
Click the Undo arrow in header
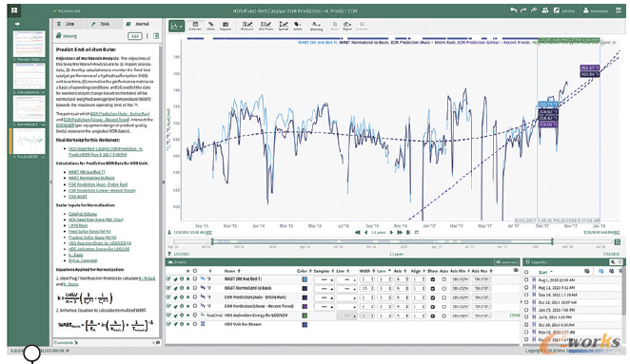(x=513, y=10)
